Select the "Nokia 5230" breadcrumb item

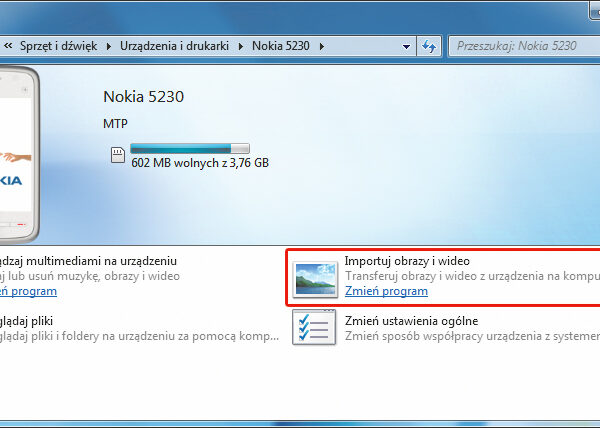(282, 46)
